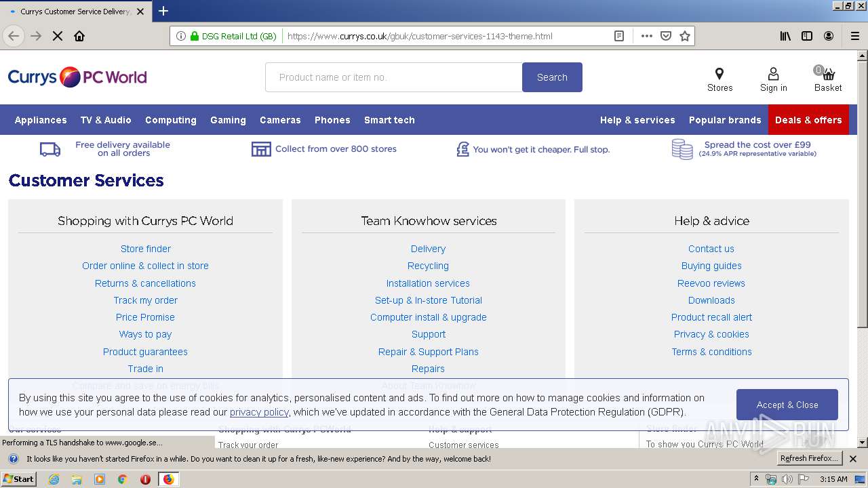Accept & Close the cookie notice

pos(787,405)
